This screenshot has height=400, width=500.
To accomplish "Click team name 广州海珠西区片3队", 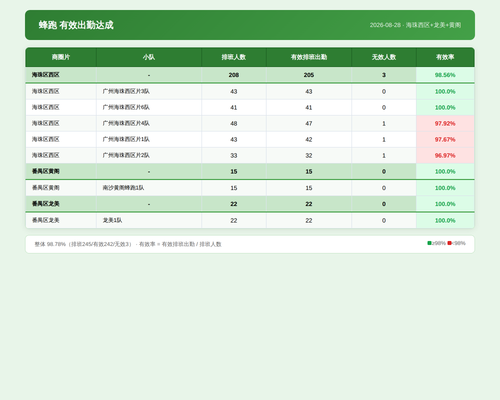I will 126,91.
